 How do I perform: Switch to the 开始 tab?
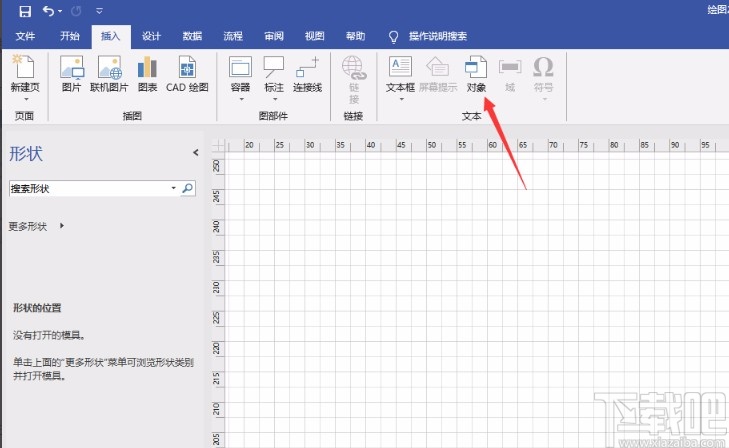click(70, 36)
